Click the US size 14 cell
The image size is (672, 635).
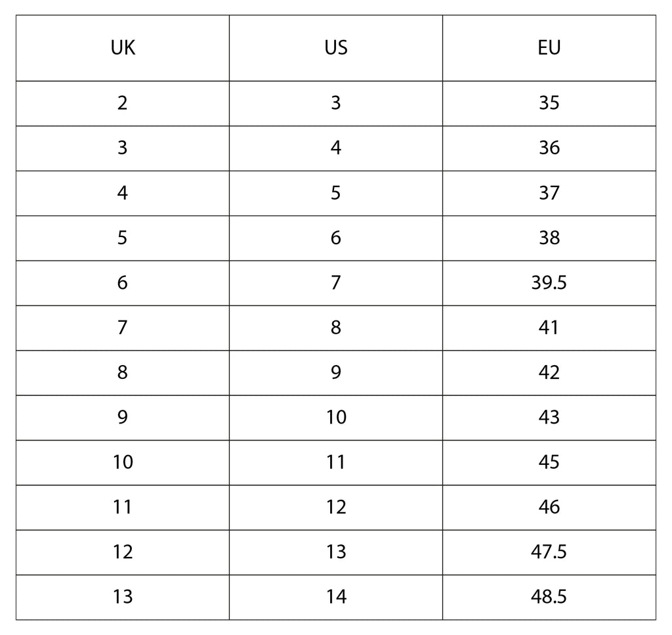(x=335, y=597)
